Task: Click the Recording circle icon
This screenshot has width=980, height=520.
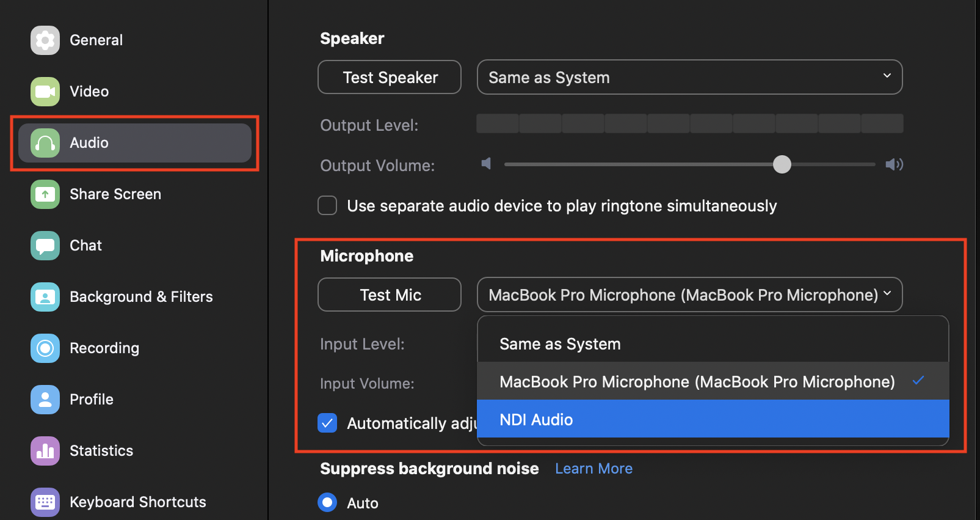Action: click(x=45, y=348)
